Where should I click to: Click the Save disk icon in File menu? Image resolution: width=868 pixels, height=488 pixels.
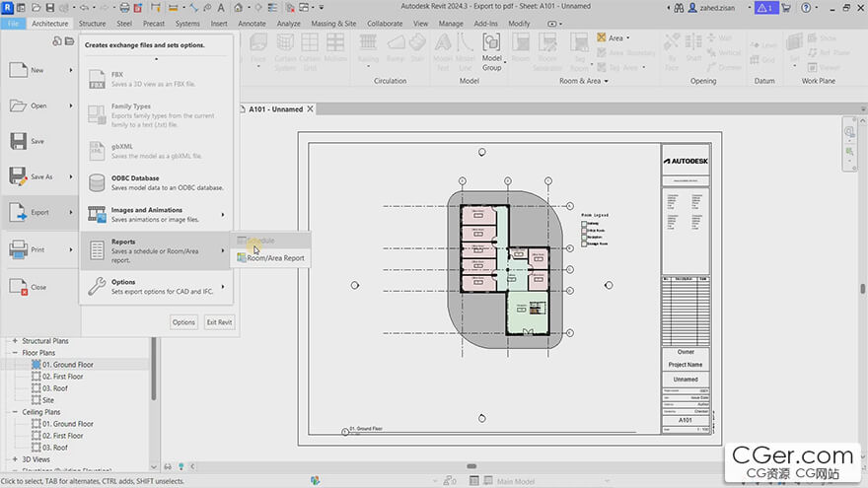pyautogui.click(x=18, y=141)
